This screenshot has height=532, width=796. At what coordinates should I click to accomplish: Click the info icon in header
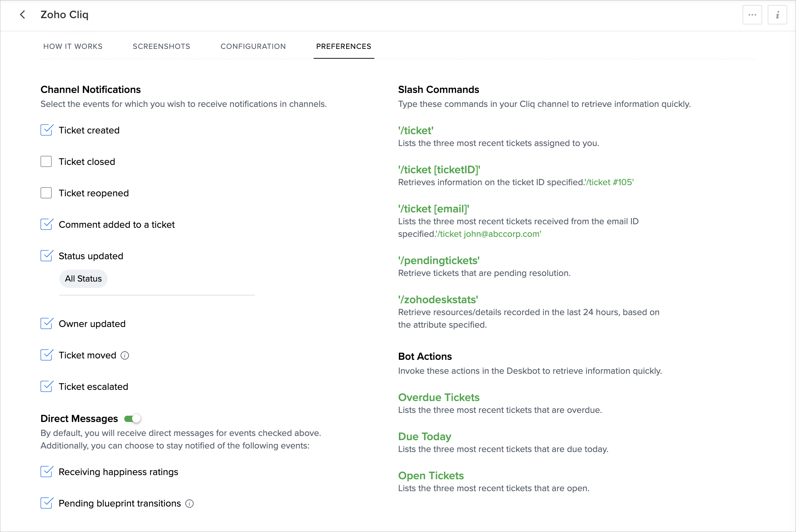coord(777,15)
